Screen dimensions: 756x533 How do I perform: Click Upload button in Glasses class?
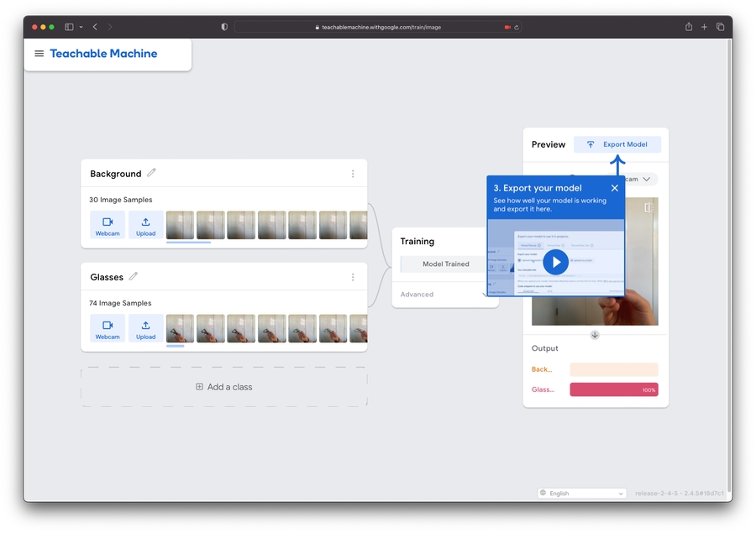click(x=146, y=328)
